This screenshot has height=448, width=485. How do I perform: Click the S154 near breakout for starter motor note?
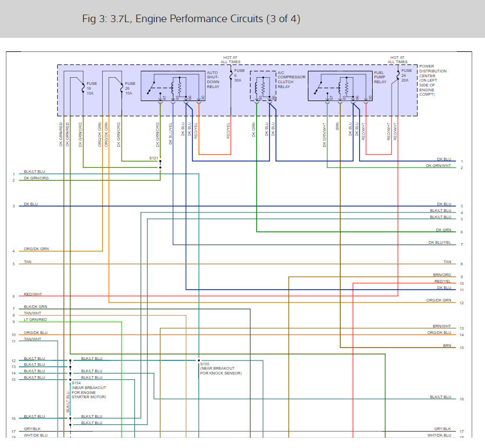(89, 390)
